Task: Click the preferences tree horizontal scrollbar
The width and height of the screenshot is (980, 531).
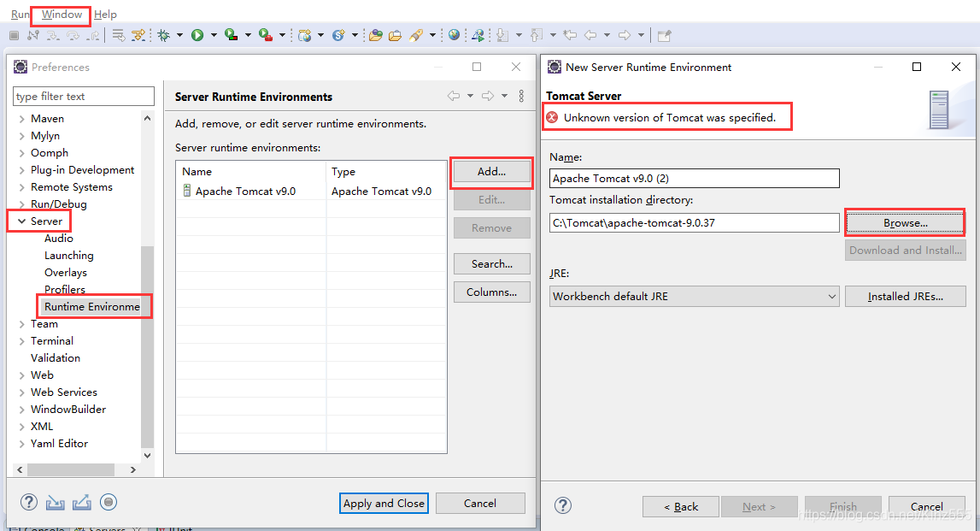Action: (71, 469)
